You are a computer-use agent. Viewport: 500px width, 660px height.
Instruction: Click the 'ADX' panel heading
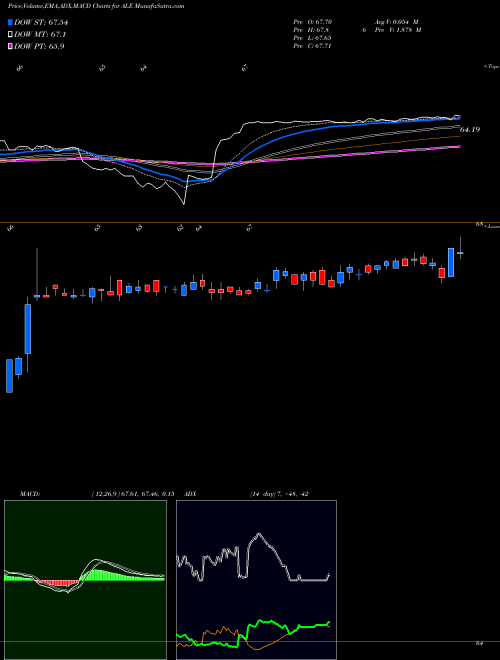click(x=191, y=494)
